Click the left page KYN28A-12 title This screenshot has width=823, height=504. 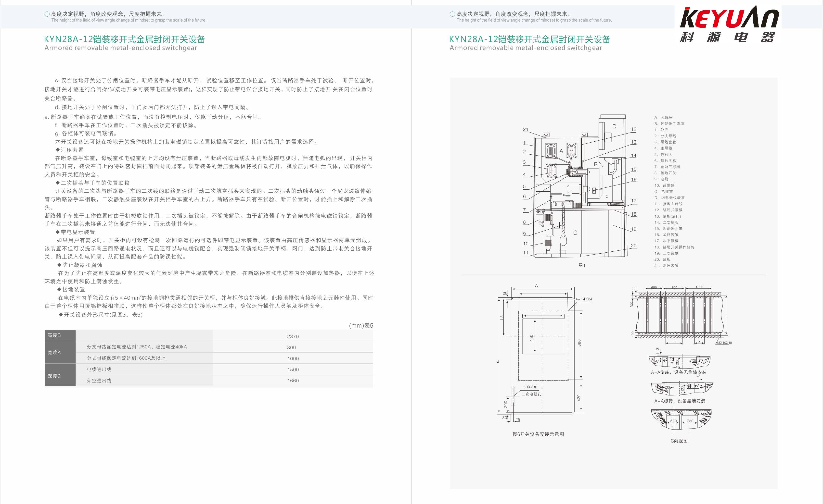[x=124, y=39]
